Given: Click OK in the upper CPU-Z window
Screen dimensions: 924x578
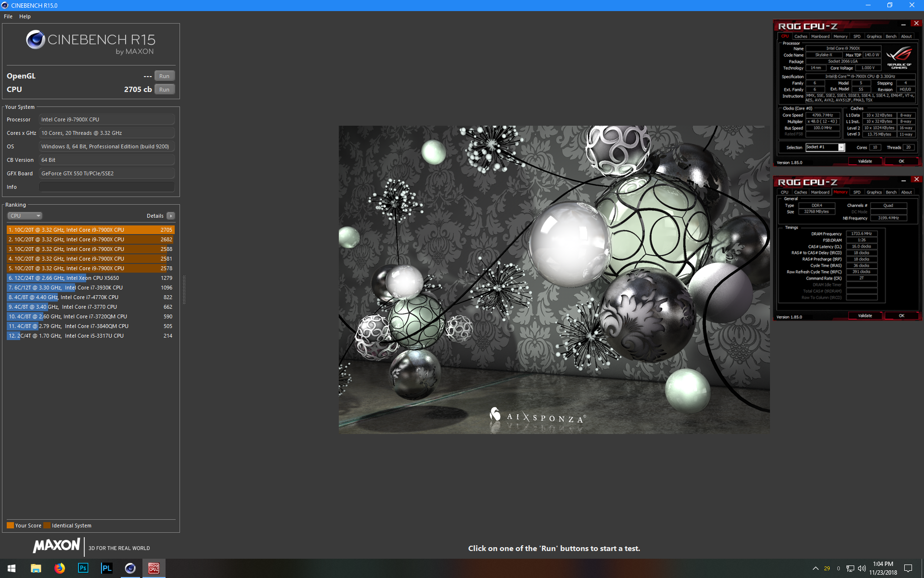Looking at the screenshot, I should pos(901,161).
